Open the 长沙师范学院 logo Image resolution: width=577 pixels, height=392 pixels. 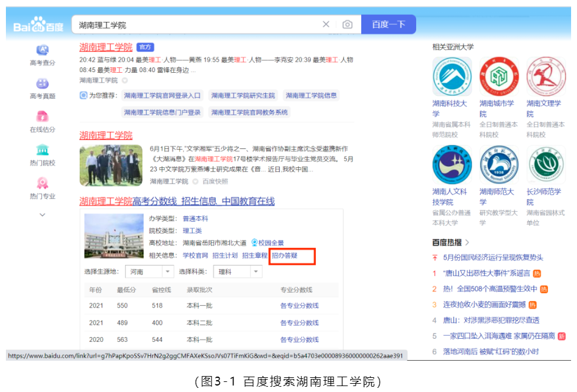pos(546,164)
